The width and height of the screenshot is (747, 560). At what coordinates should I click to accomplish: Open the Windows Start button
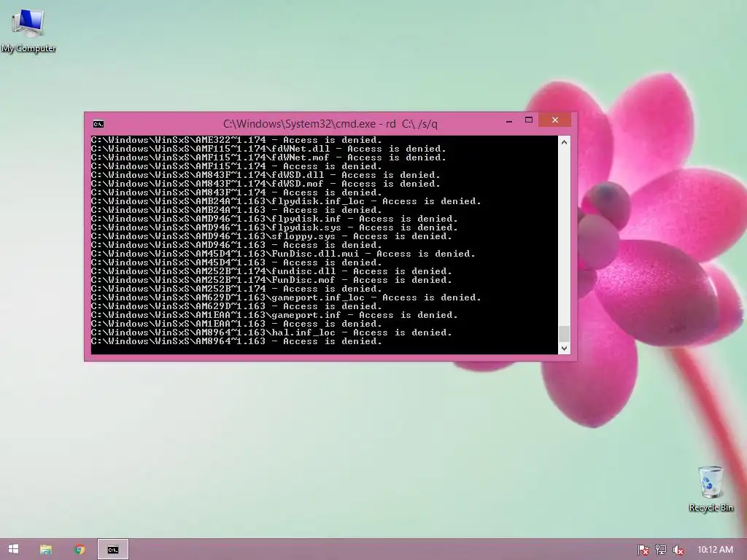click(x=13, y=549)
